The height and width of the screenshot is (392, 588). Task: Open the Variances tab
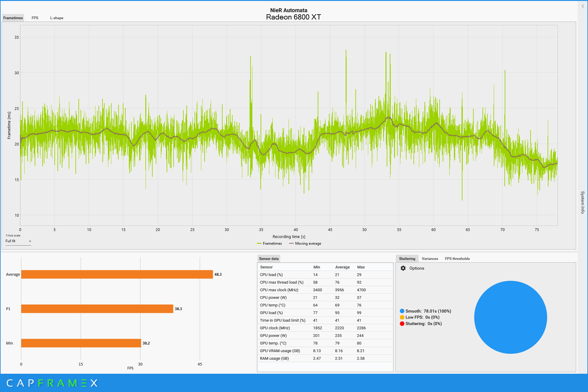pos(430,259)
